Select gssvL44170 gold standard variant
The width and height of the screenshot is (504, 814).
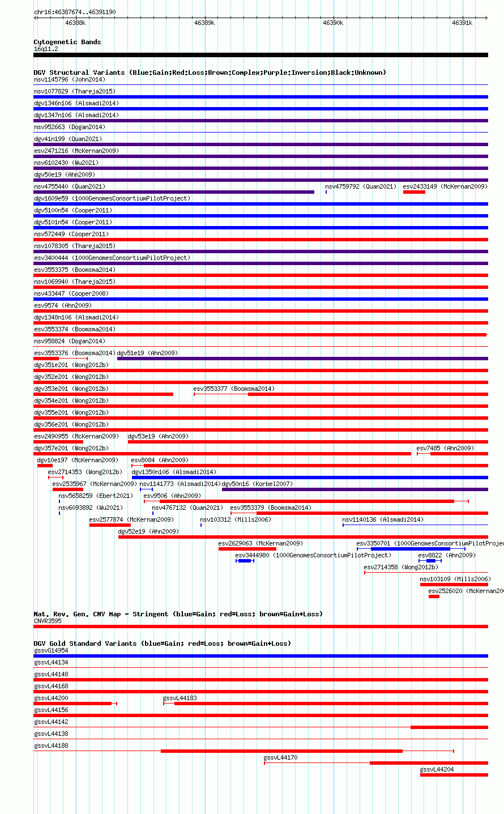click(x=376, y=763)
